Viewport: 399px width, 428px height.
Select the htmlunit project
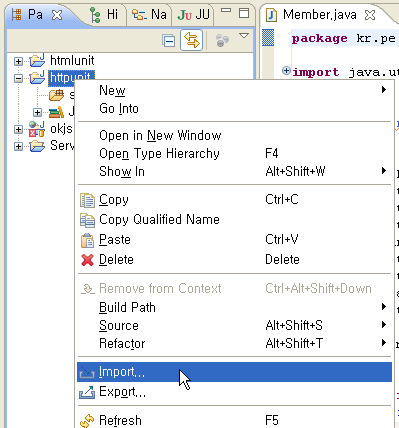pyautogui.click(x=72, y=60)
